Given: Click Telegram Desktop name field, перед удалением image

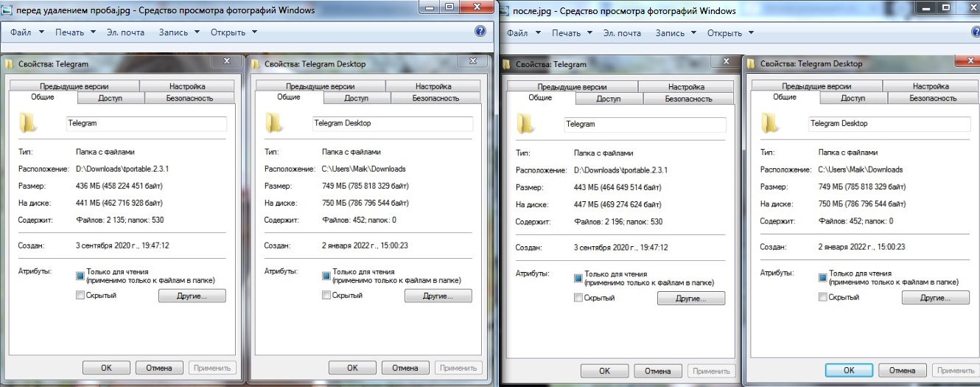Looking at the screenshot, I should tap(392, 124).
